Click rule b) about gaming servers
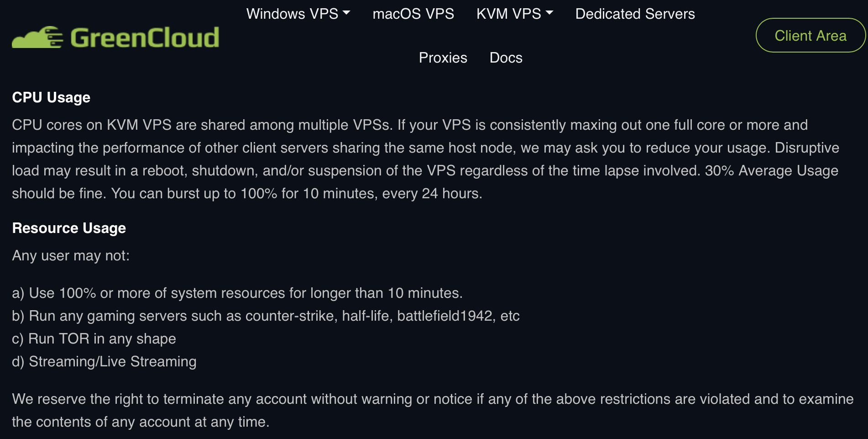868x439 pixels. pyautogui.click(x=266, y=316)
